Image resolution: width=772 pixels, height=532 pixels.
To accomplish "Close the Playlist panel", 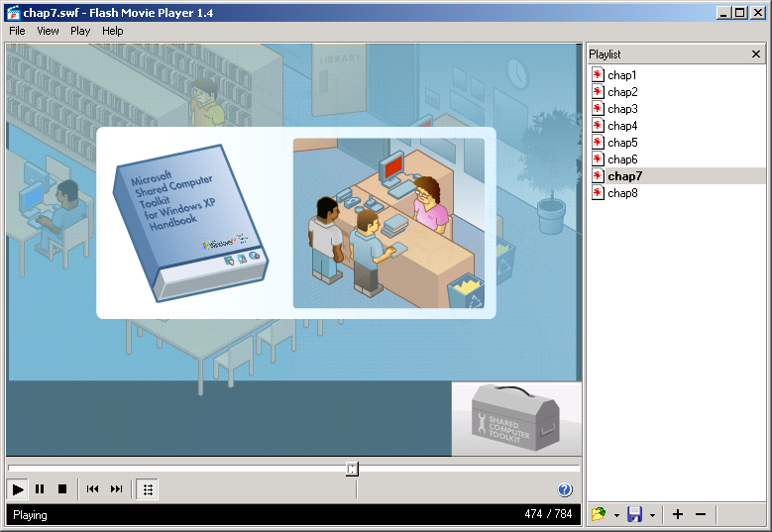I will tap(756, 54).
